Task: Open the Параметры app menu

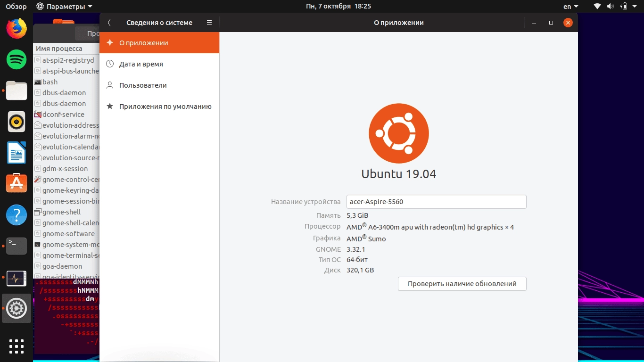Action: pyautogui.click(x=65, y=7)
